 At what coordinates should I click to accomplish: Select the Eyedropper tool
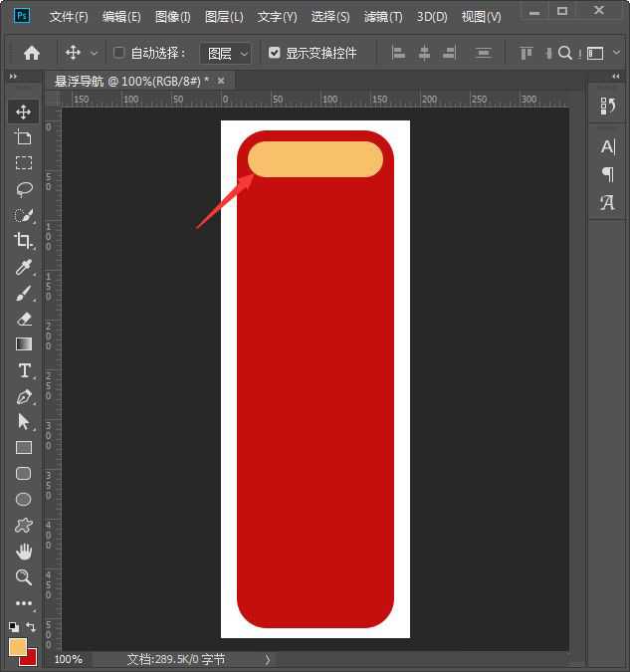(24, 267)
